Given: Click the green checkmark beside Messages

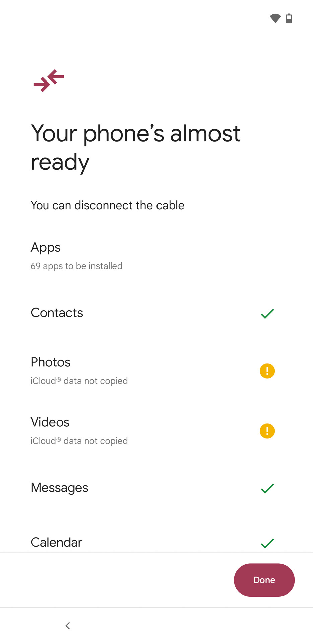Looking at the screenshot, I should point(267,488).
